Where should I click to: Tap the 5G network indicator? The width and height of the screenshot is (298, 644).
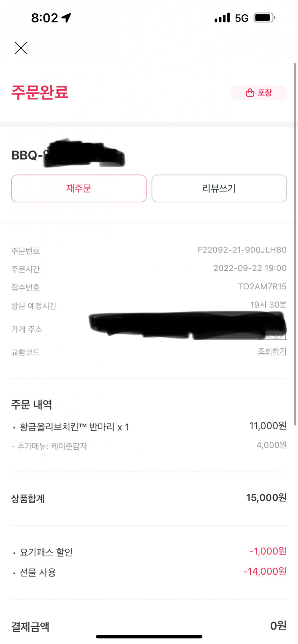point(242,18)
